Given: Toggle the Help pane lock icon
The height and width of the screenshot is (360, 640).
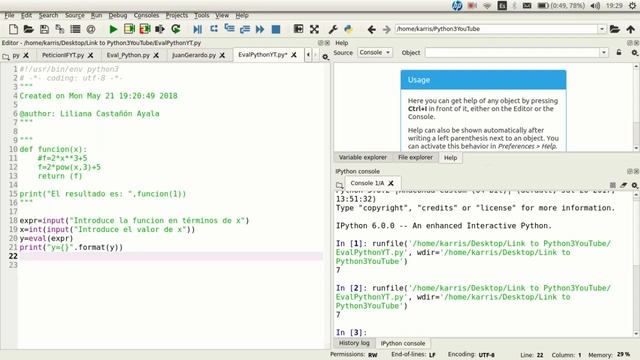Looking at the screenshot, I should point(619,53).
